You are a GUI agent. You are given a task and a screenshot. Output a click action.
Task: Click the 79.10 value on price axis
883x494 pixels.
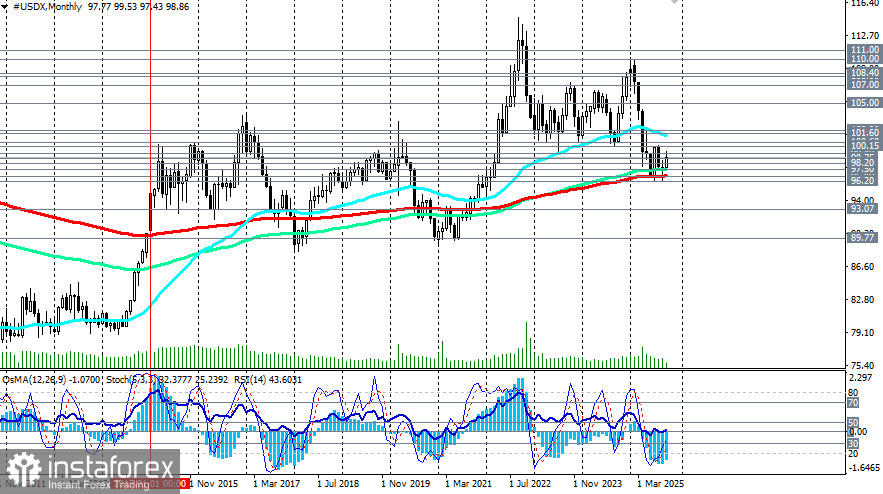(x=863, y=333)
